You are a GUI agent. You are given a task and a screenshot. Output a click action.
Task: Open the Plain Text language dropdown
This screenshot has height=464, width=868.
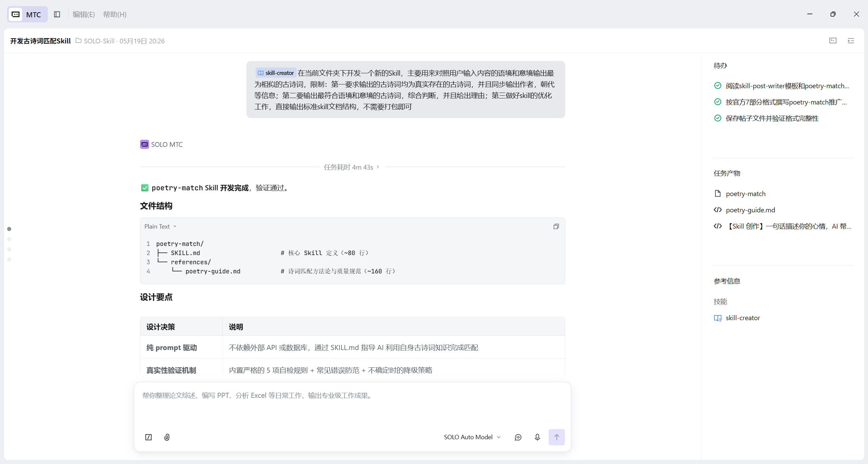160,226
